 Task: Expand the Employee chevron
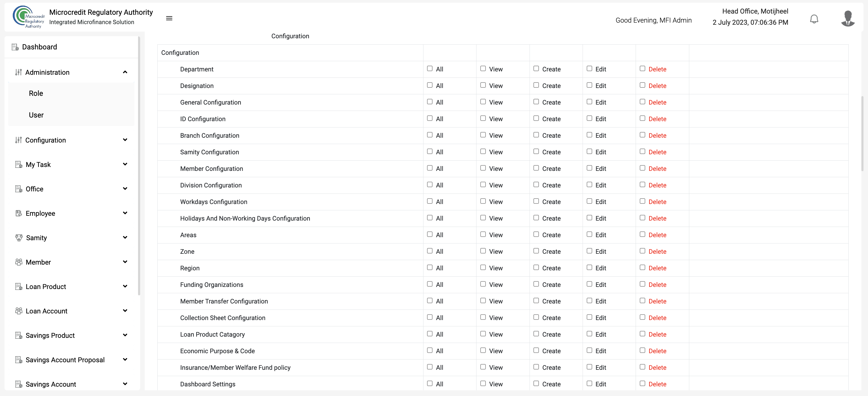pos(125,213)
